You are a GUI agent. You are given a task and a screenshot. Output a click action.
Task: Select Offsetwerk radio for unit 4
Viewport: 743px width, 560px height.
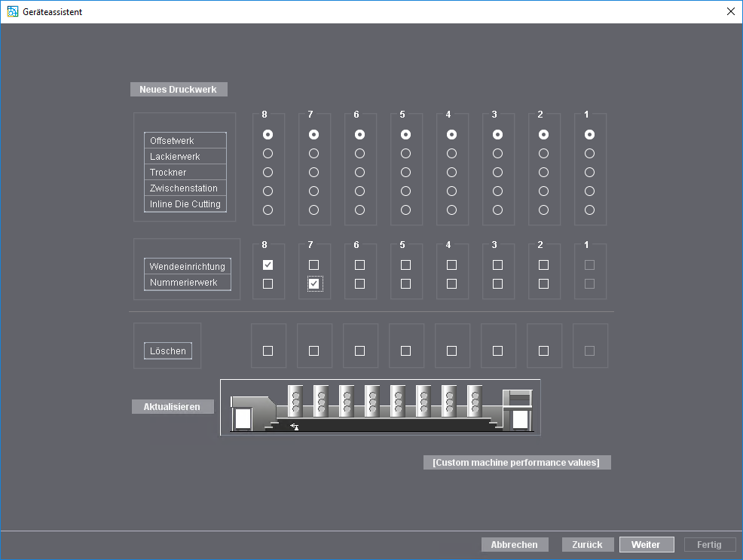coord(451,135)
